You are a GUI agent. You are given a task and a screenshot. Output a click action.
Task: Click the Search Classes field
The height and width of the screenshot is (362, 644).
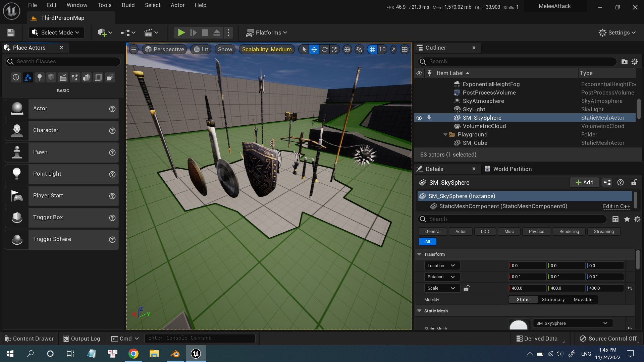(x=63, y=61)
